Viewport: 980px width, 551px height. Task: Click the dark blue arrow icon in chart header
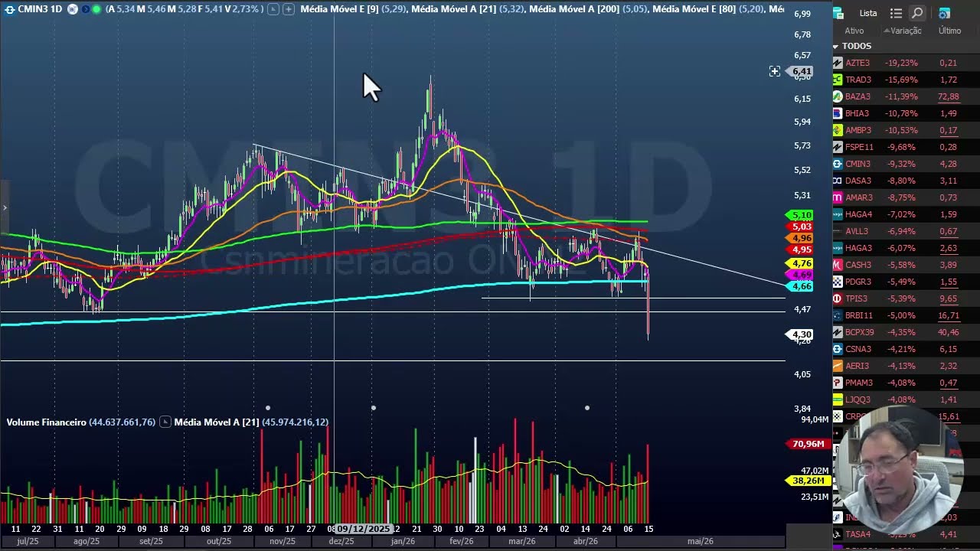click(85, 9)
